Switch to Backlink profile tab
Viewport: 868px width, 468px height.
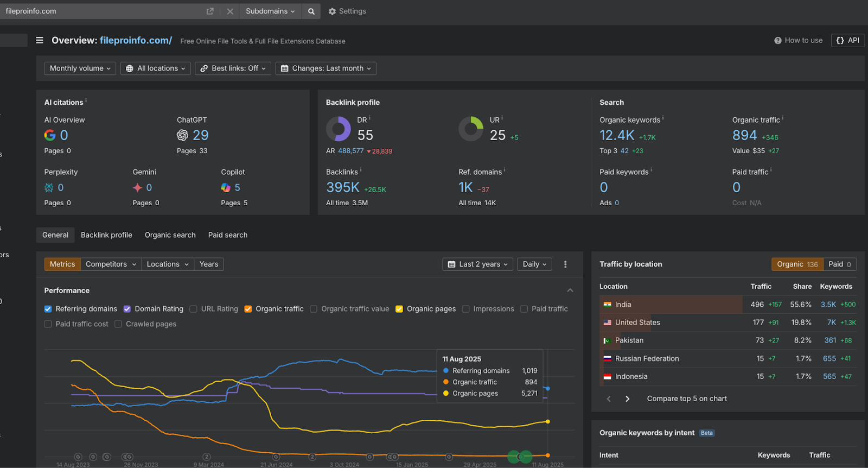point(106,235)
